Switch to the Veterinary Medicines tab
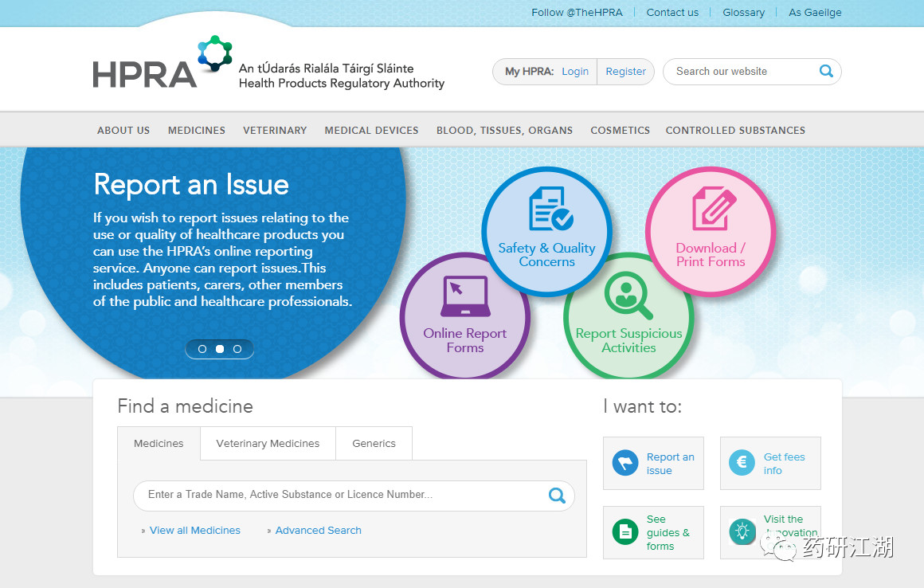 tap(268, 444)
